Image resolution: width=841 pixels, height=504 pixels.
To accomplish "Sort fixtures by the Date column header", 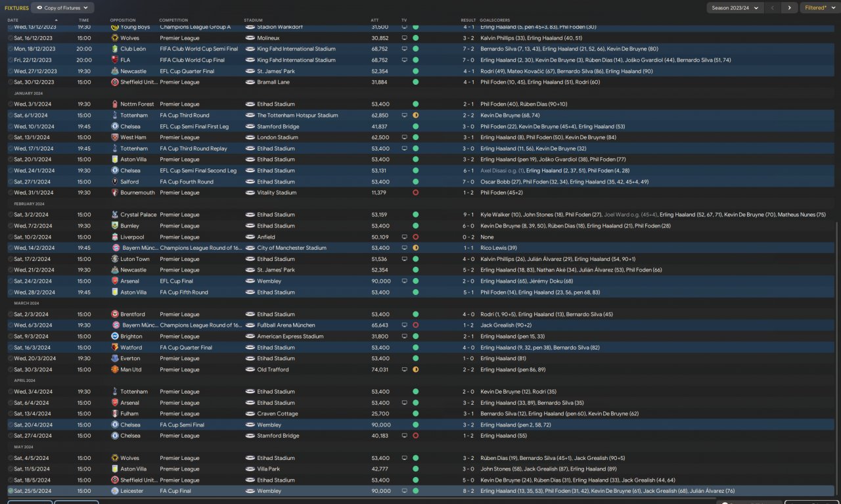I will (13, 20).
